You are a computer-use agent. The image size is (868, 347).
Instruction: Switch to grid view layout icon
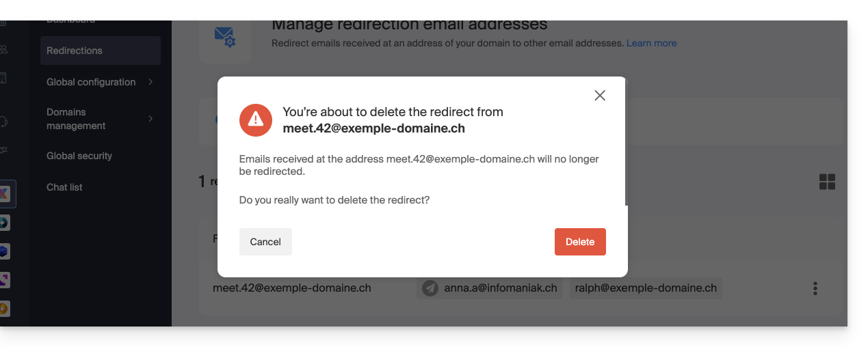coord(827,182)
